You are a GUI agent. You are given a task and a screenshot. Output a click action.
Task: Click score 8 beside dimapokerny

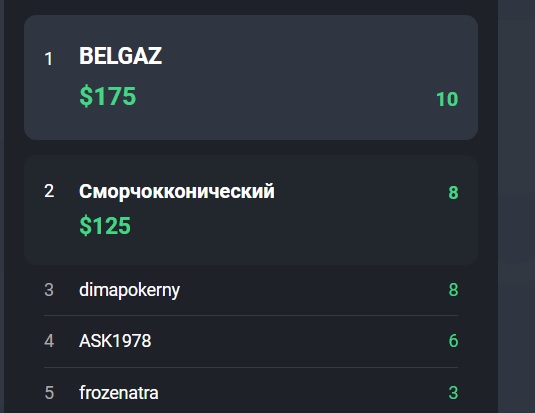pos(453,290)
